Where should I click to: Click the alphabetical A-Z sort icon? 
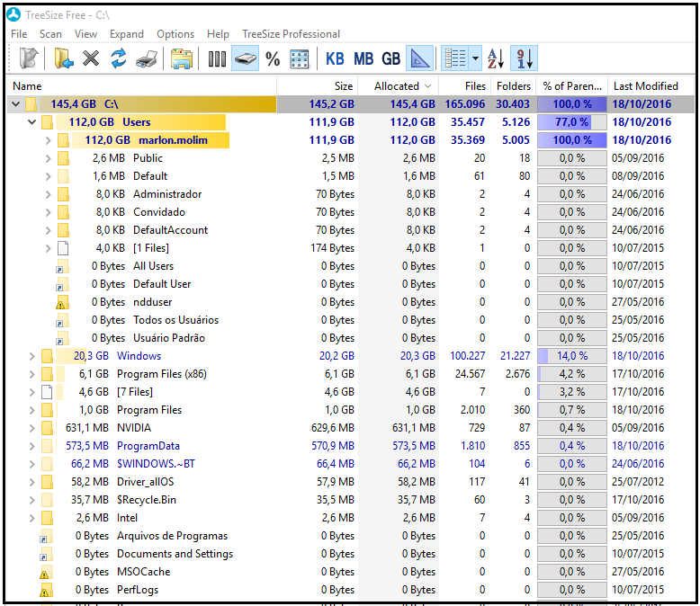pos(496,58)
